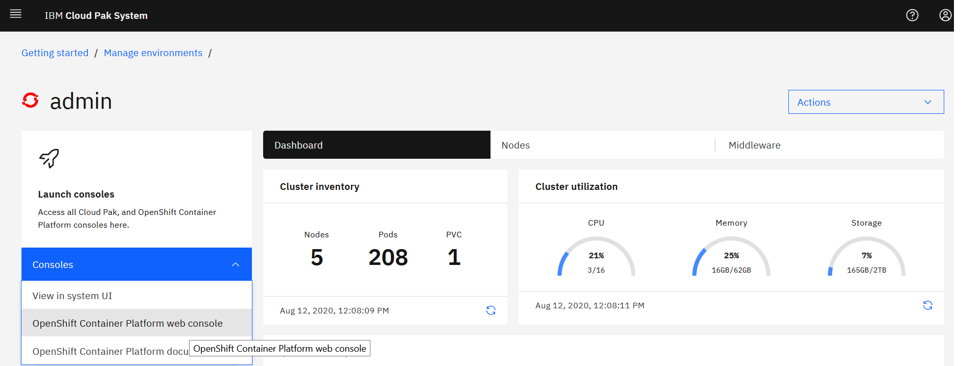Click the help question mark icon

pyautogui.click(x=912, y=15)
